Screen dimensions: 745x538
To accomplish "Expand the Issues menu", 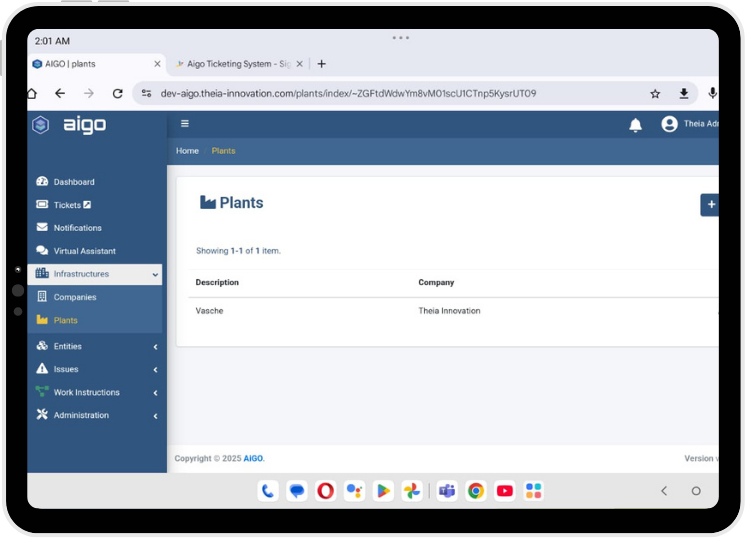I will tap(95, 369).
